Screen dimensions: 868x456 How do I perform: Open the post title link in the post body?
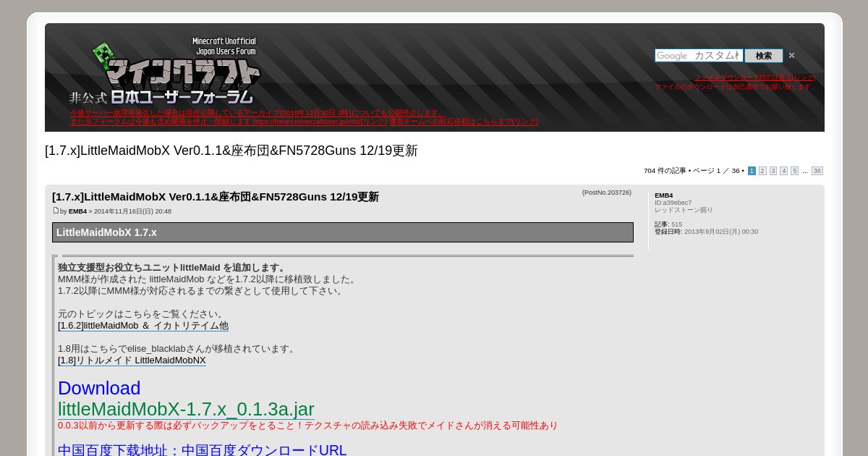216,197
